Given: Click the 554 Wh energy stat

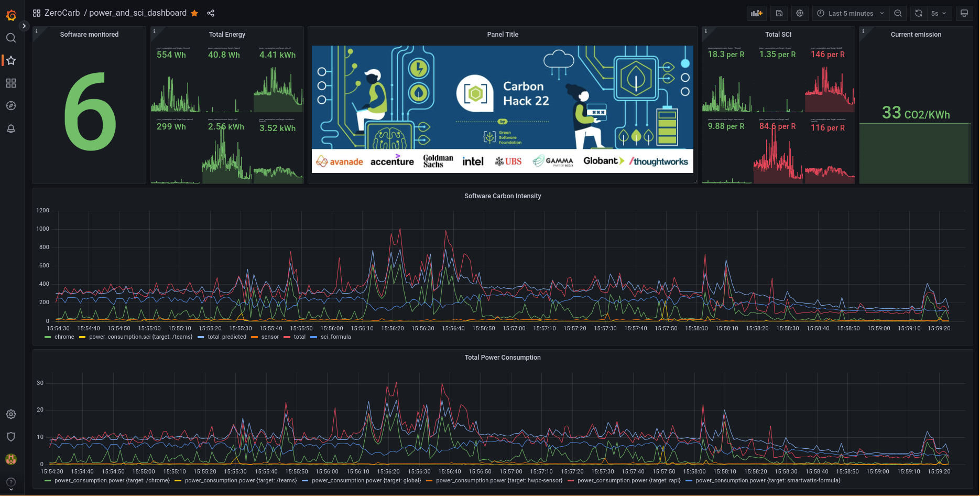Looking at the screenshot, I should coord(171,55).
